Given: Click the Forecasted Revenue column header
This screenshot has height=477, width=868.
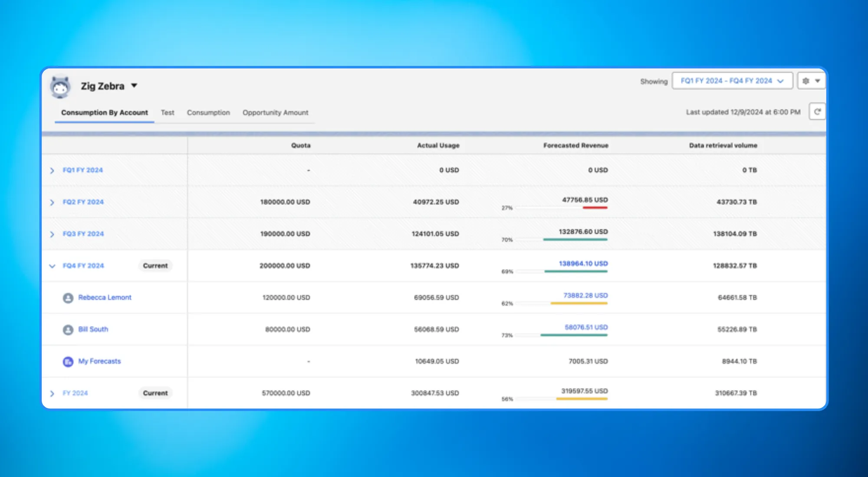Looking at the screenshot, I should (x=575, y=146).
